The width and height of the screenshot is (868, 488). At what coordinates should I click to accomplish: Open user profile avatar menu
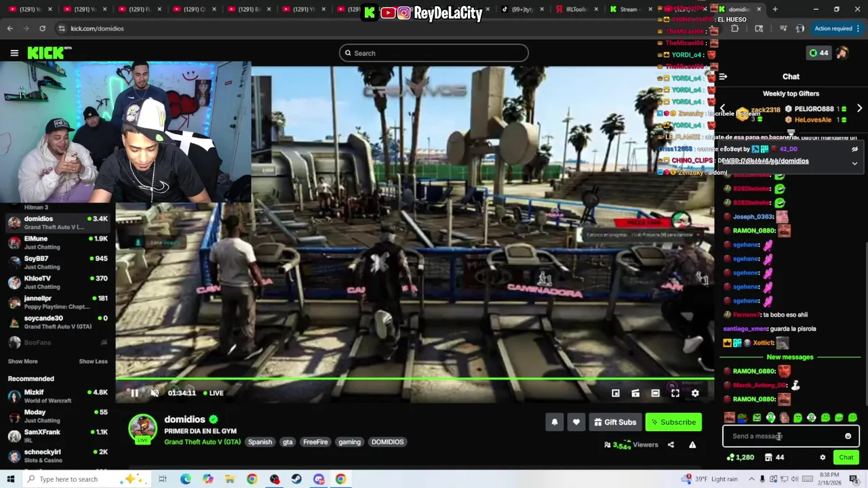click(842, 53)
